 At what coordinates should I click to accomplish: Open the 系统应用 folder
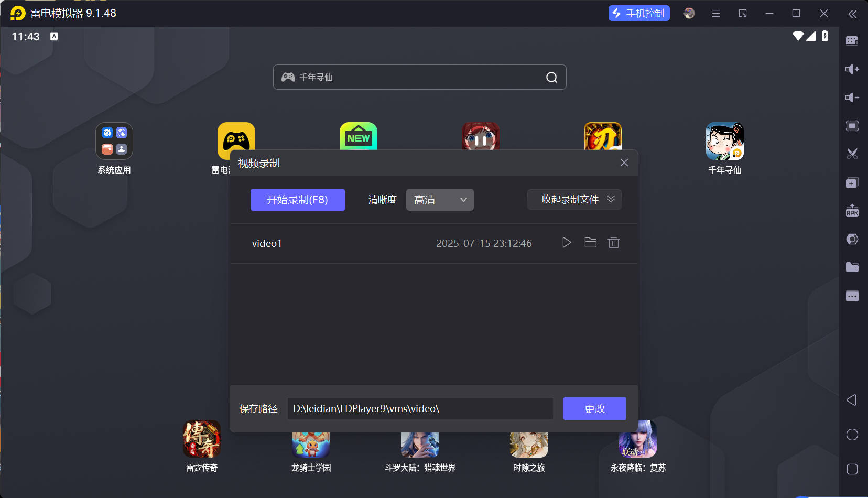(114, 141)
